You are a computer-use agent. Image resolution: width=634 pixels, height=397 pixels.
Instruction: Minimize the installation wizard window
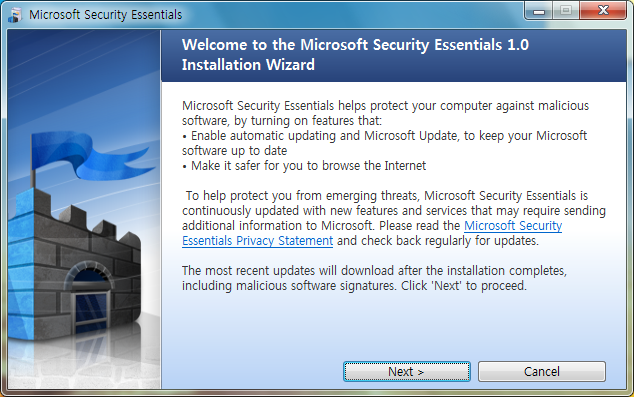tap(539, 11)
